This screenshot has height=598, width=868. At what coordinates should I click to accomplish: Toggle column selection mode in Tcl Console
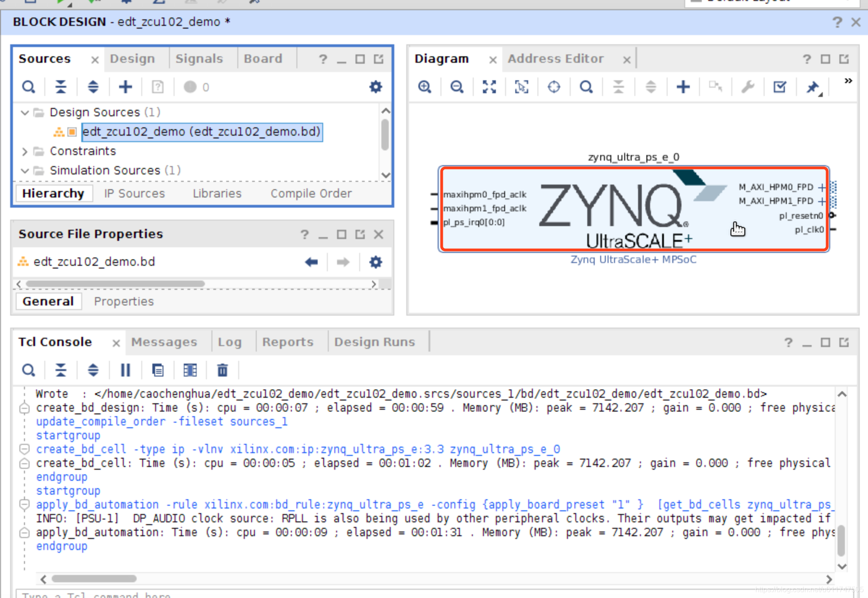[190, 370]
